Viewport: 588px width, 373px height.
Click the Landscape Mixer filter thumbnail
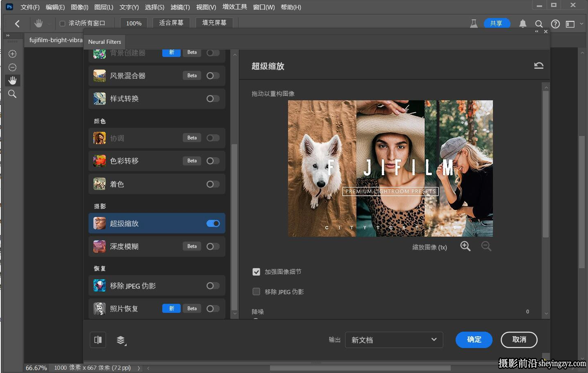(x=100, y=76)
